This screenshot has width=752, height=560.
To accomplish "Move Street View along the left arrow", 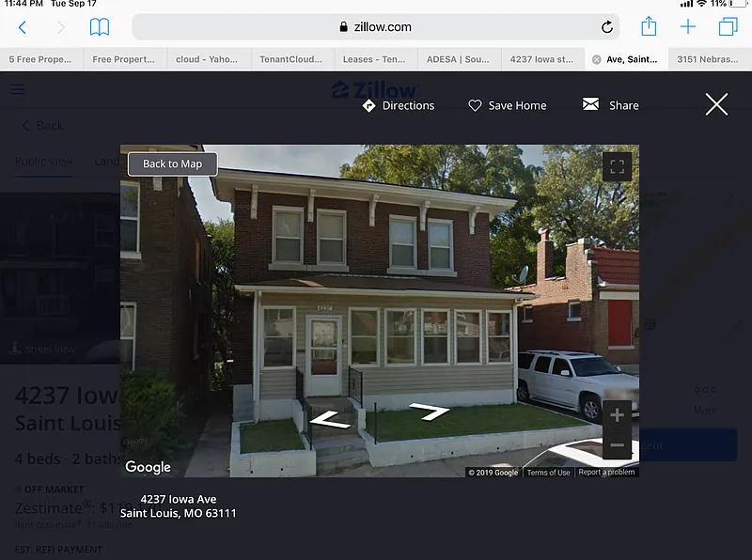I will point(330,421).
